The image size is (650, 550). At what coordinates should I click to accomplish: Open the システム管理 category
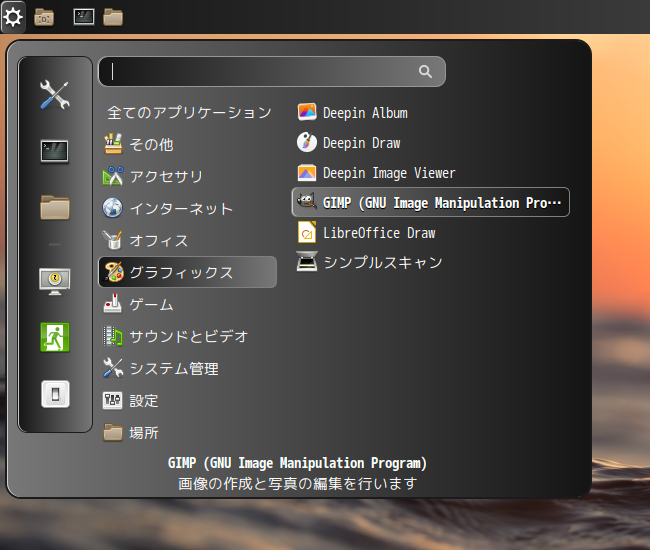coord(187,368)
